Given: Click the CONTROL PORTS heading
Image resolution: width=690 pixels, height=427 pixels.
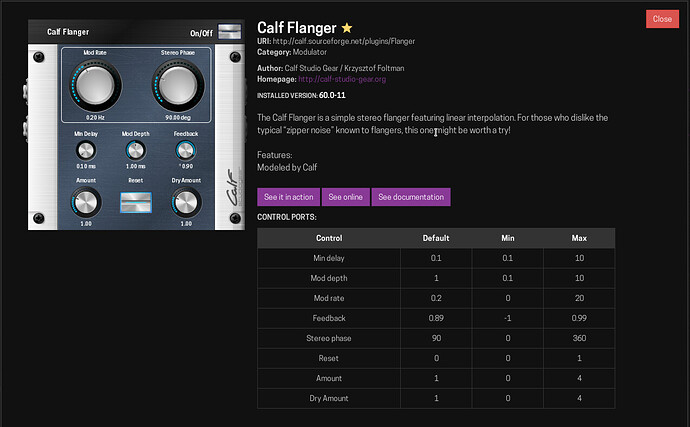Looking at the screenshot, I should point(287,217).
